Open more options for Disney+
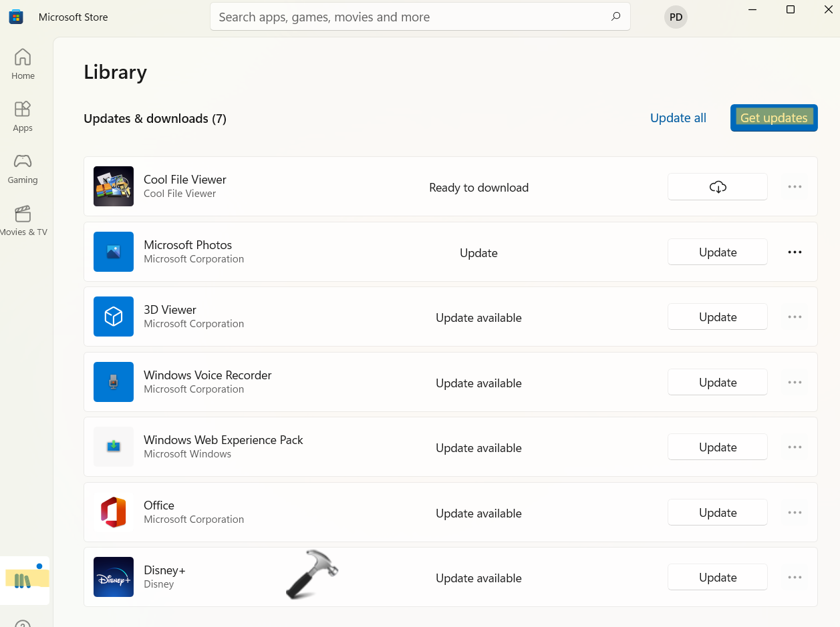 (794, 578)
